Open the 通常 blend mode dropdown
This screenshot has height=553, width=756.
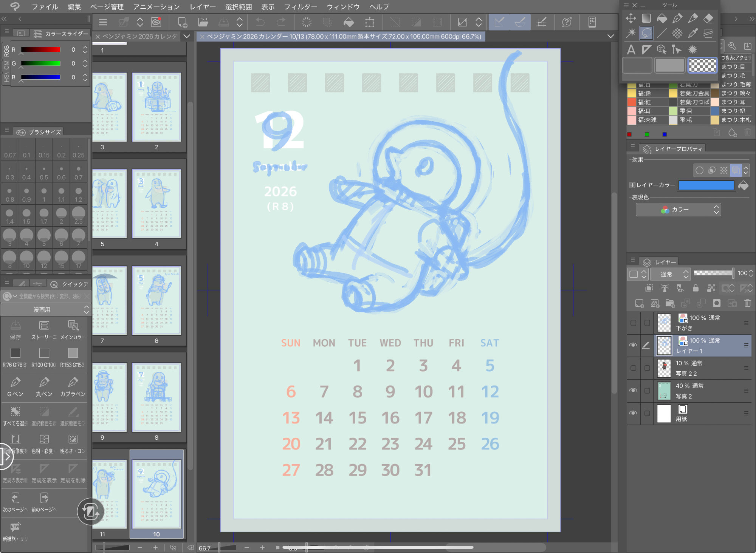tap(670, 274)
